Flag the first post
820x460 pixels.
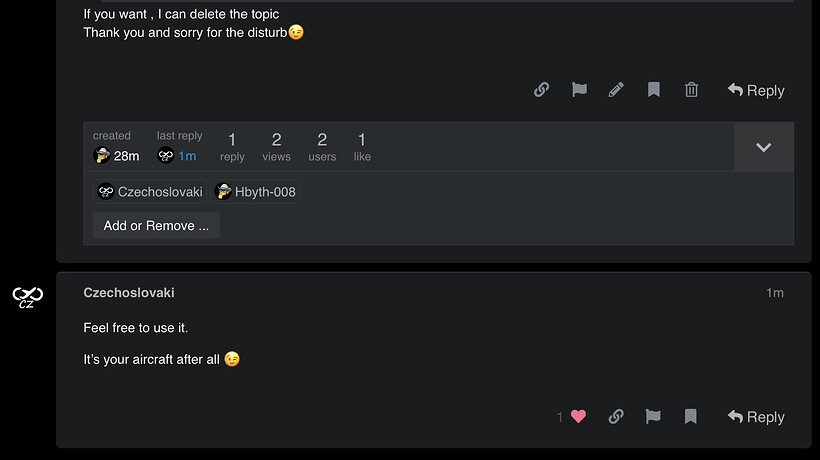coord(579,90)
